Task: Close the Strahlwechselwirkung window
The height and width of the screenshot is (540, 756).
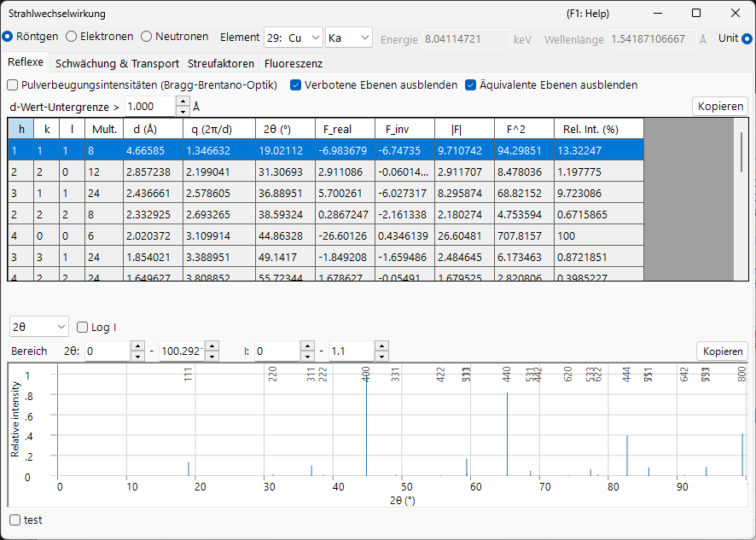Action: pyautogui.click(x=736, y=13)
